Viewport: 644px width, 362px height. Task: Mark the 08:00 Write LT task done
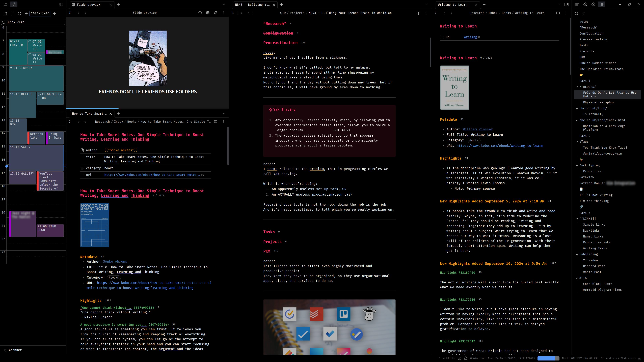coord(30,55)
